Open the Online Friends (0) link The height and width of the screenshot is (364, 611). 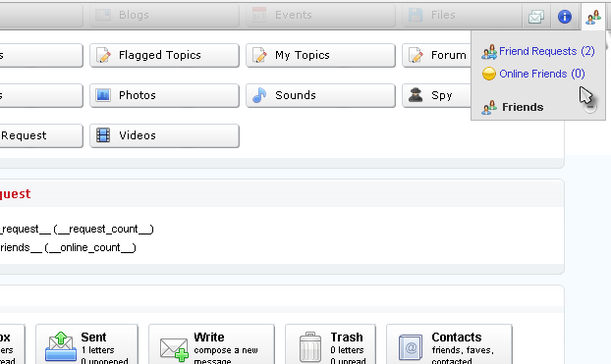pos(542,74)
